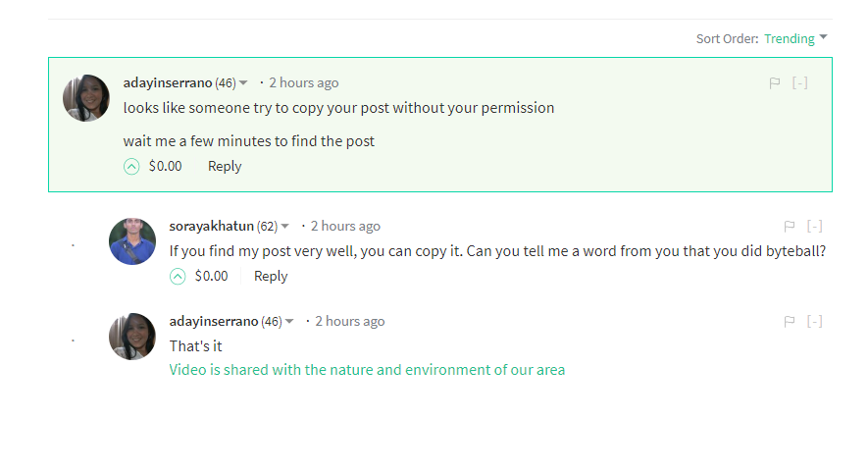
Task: Reply to adayinserrano's top comment
Action: pos(225,167)
